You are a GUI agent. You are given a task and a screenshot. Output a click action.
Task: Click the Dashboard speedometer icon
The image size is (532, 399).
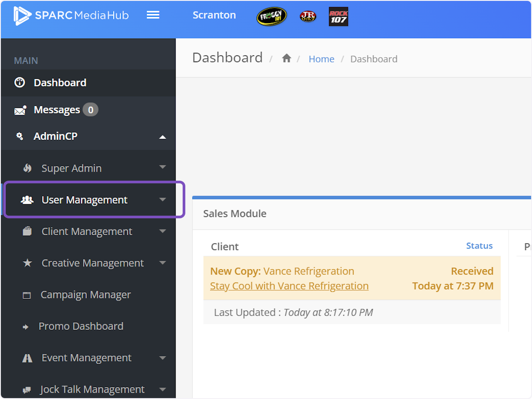click(x=20, y=82)
